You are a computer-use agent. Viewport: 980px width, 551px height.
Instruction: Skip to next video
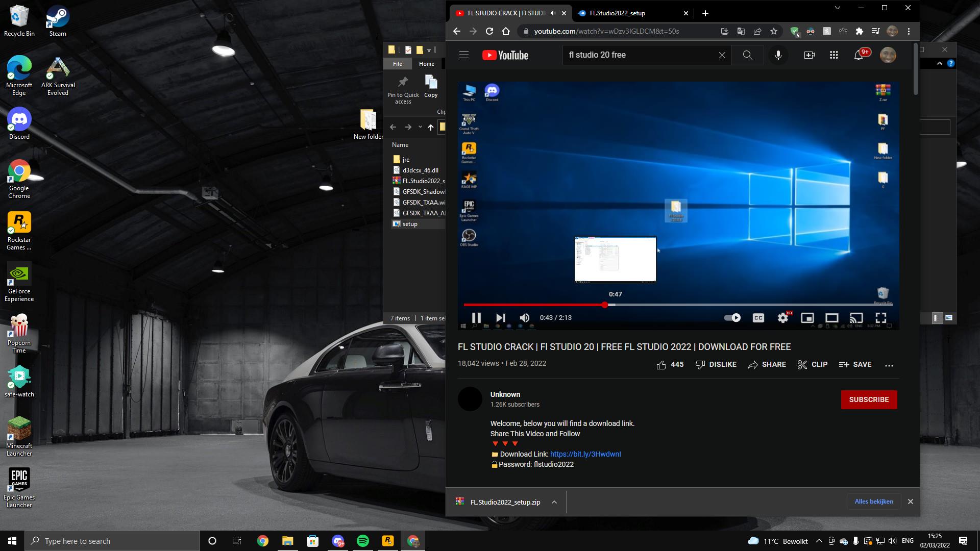pos(500,318)
